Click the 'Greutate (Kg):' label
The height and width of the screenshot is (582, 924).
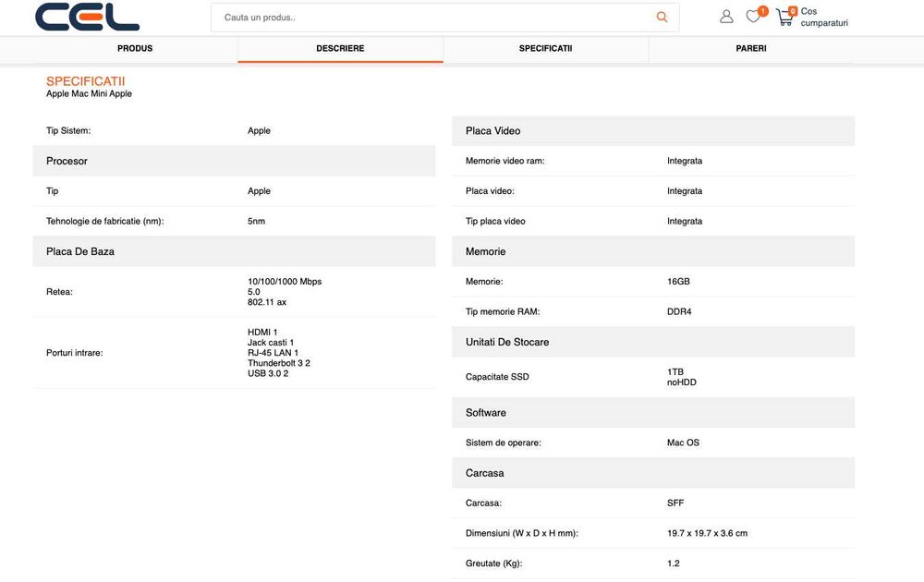(493, 564)
